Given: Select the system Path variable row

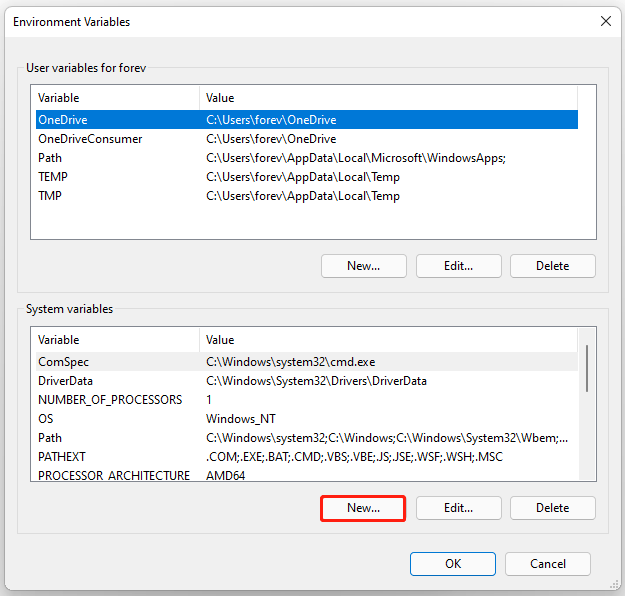Looking at the screenshot, I should coord(307,438).
